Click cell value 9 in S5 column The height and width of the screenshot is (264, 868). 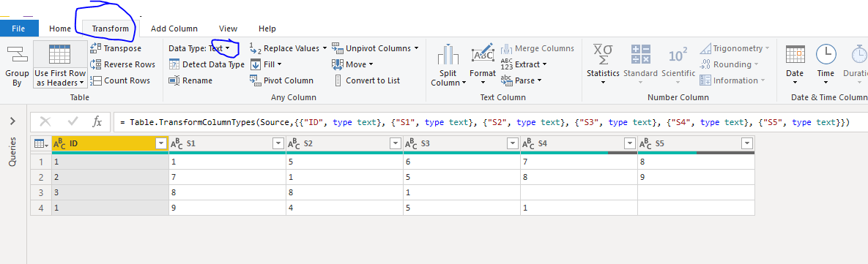tap(696, 178)
